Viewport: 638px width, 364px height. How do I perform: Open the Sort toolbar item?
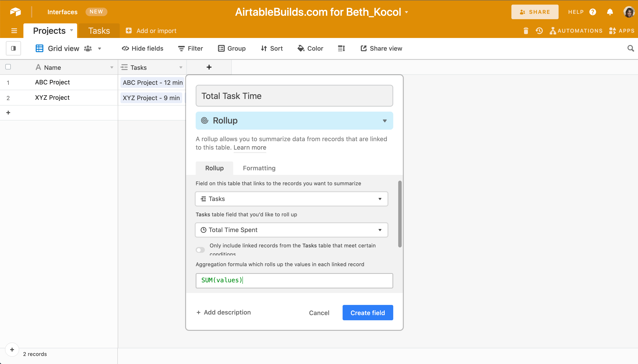[272, 48]
